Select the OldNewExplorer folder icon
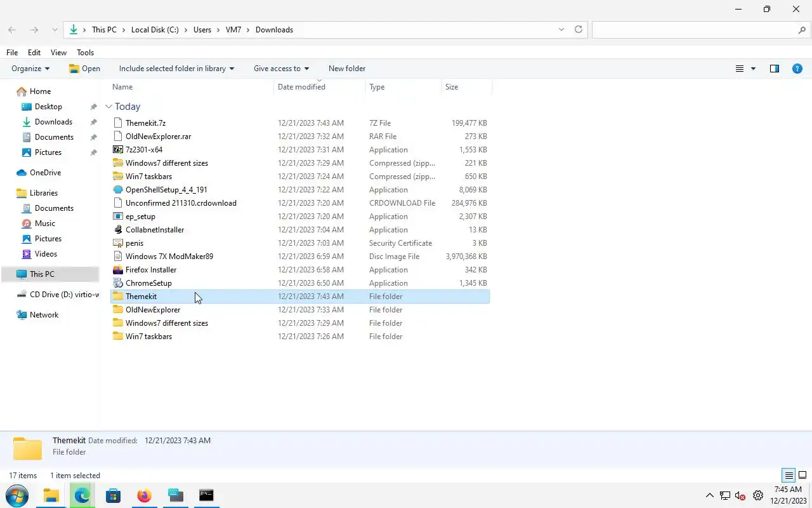The width and height of the screenshot is (812, 508). [117, 310]
